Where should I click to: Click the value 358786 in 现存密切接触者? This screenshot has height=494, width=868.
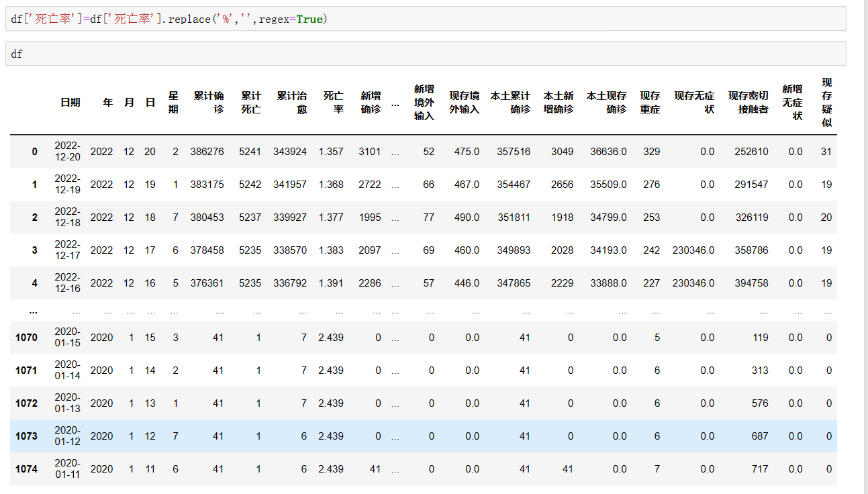tap(751, 250)
